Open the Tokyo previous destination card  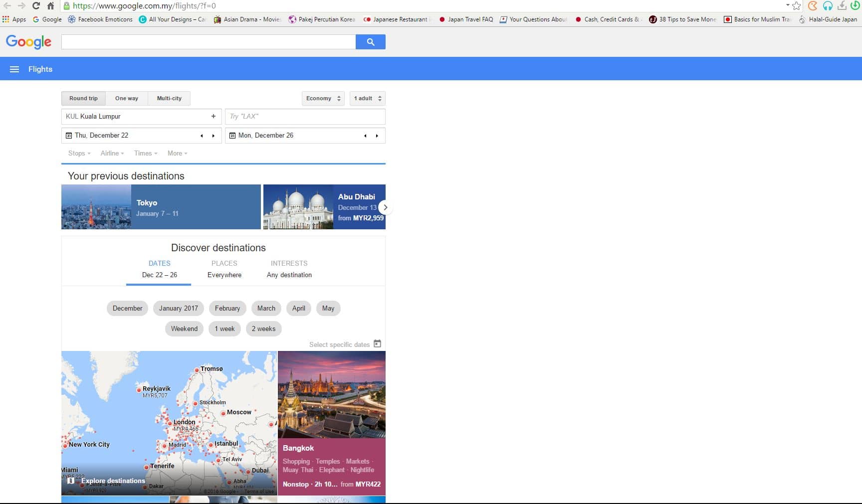coord(161,207)
